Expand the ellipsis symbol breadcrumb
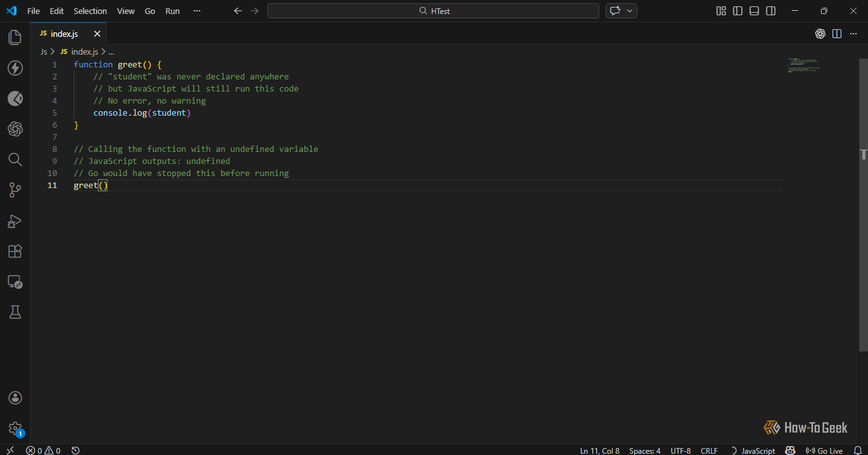Image resolution: width=868 pixels, height=455 pixels. (x=111, y=52)
